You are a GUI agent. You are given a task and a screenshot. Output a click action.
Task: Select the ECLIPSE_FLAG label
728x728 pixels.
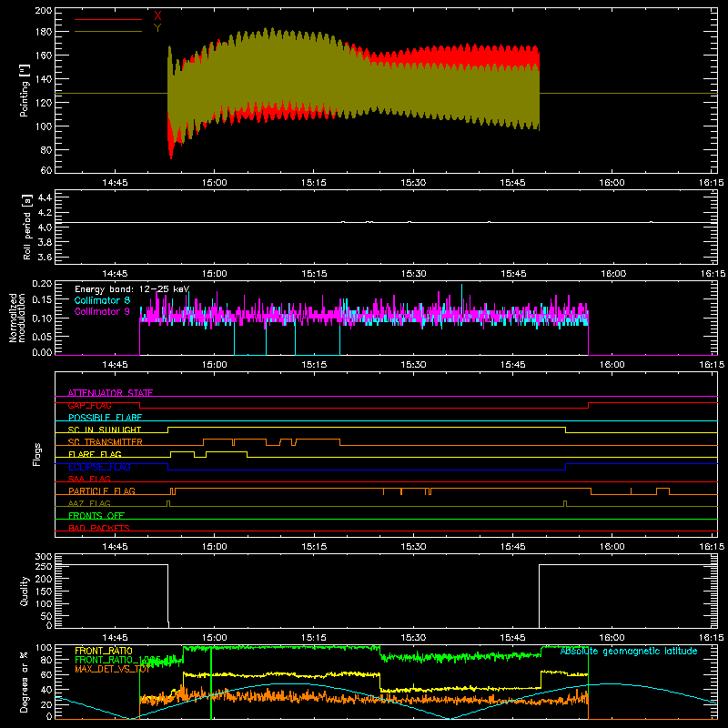coord(99,467)
